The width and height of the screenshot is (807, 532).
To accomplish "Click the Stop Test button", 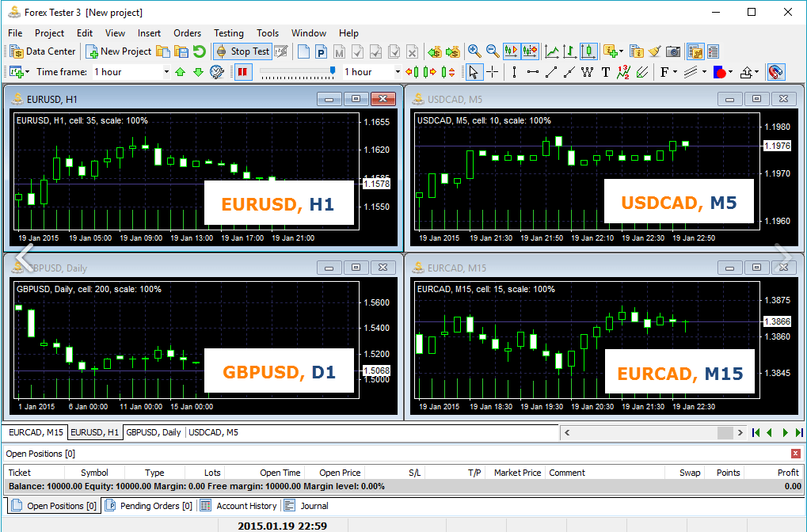I will [242, 51].
